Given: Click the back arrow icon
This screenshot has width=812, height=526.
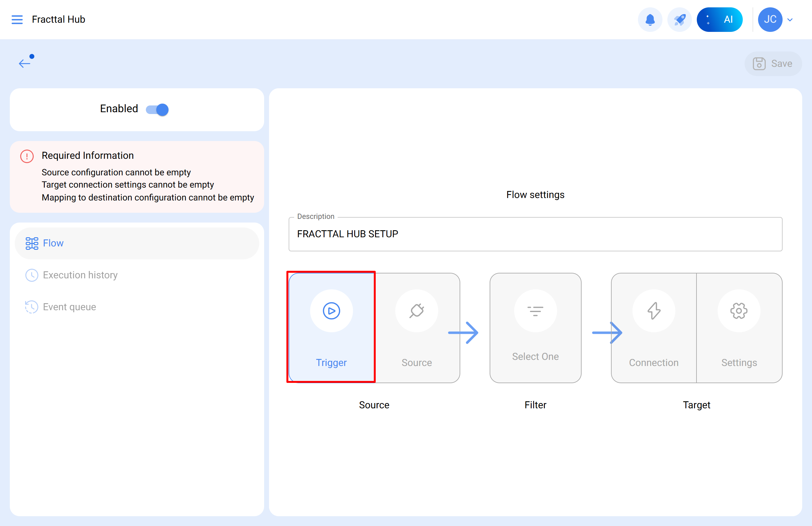Looking at the screenshot, I should coord(25,63).
